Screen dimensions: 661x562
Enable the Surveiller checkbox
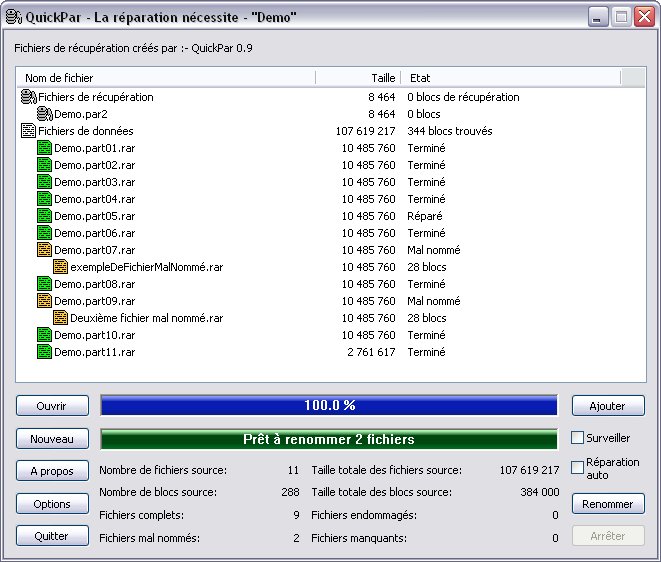click(577, 438)
